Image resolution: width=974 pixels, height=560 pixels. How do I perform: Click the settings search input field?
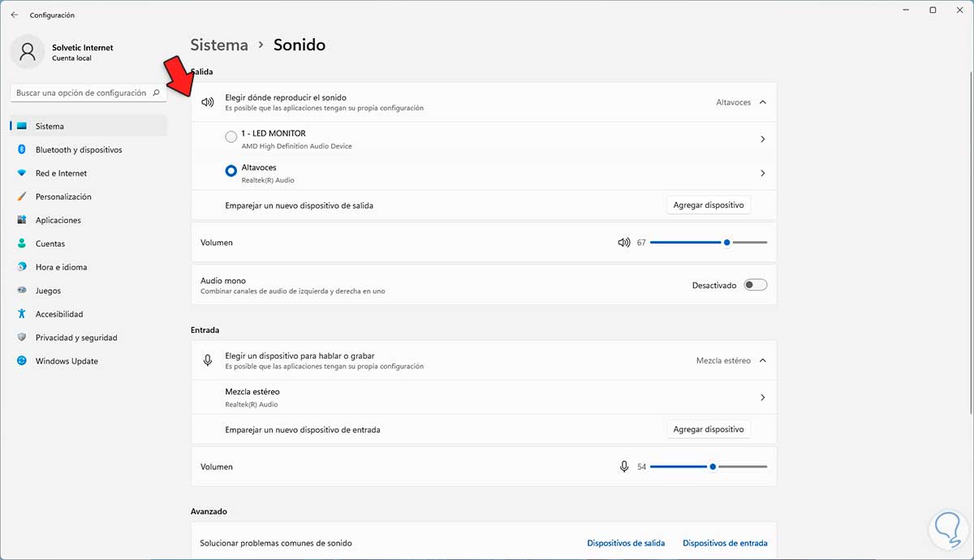[81, 93]
